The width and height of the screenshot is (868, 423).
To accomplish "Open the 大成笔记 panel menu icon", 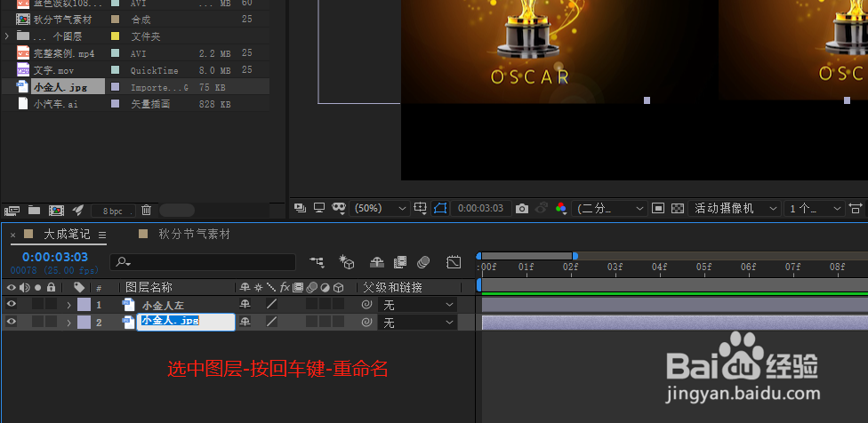I will tap(102, 235).
